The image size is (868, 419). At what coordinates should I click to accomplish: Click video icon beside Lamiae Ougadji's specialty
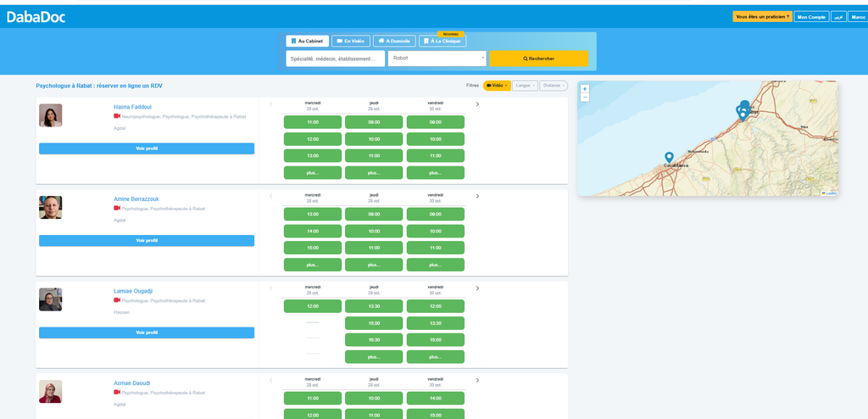117,300
